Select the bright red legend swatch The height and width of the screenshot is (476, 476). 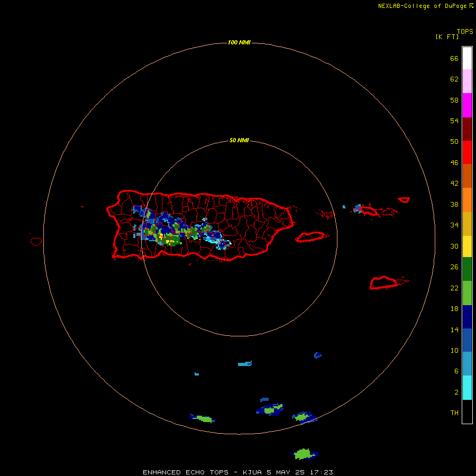pyautogui.click(x=467, y=152)
